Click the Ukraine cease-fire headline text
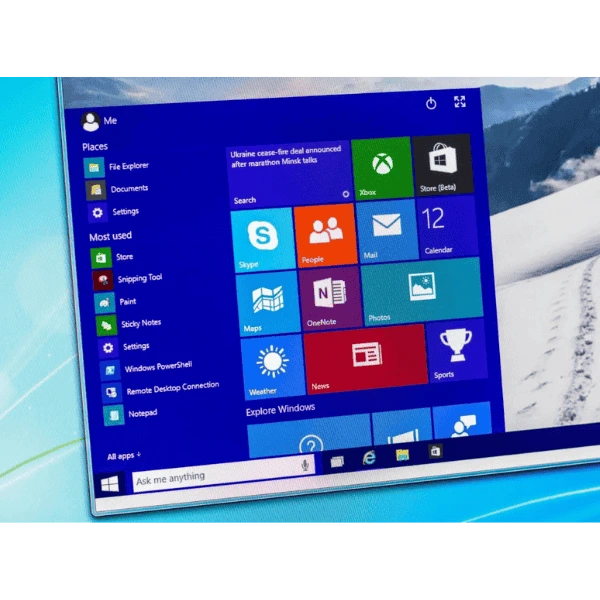The height and width of the screenshot is (600, 600). pos(285,156)
